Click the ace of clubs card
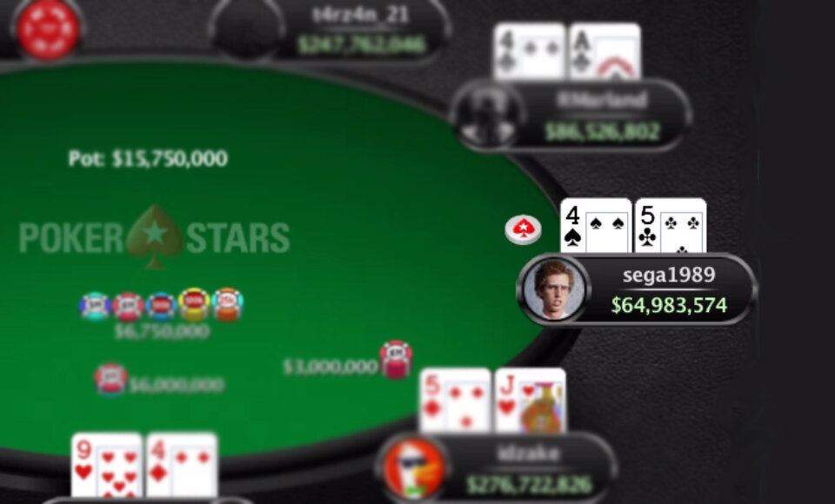This screenshot has height=504, width=835. 605,51
